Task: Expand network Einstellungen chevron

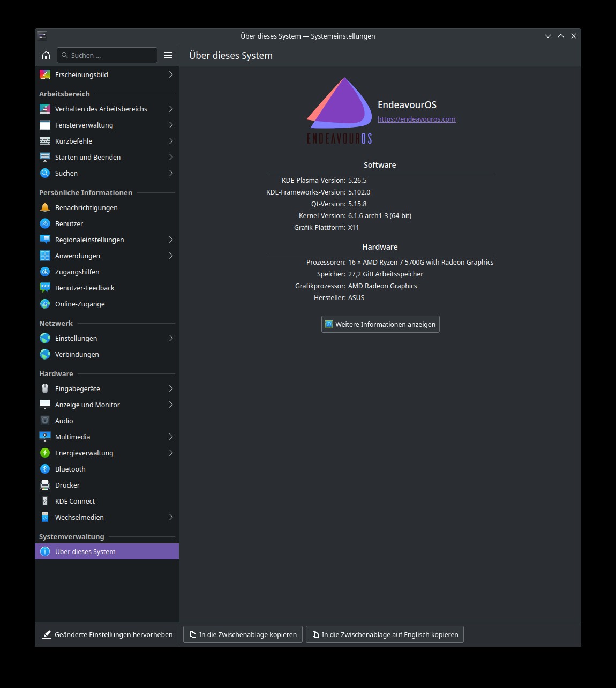Action: pos(171,338)
